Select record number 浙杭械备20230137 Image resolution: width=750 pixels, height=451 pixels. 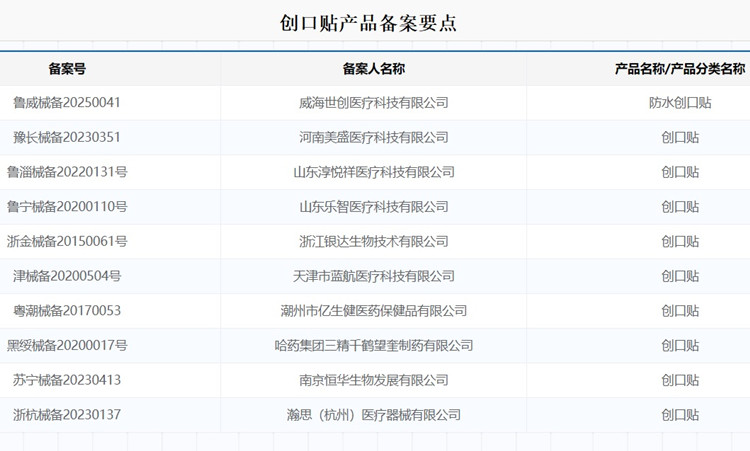click(x=67, y=415)
